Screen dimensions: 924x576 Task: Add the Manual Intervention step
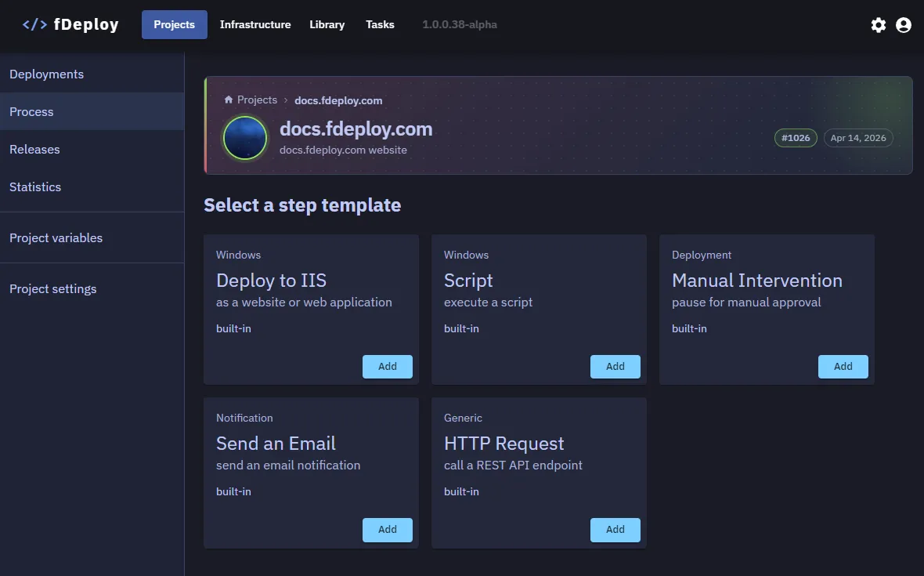(843, 367)
